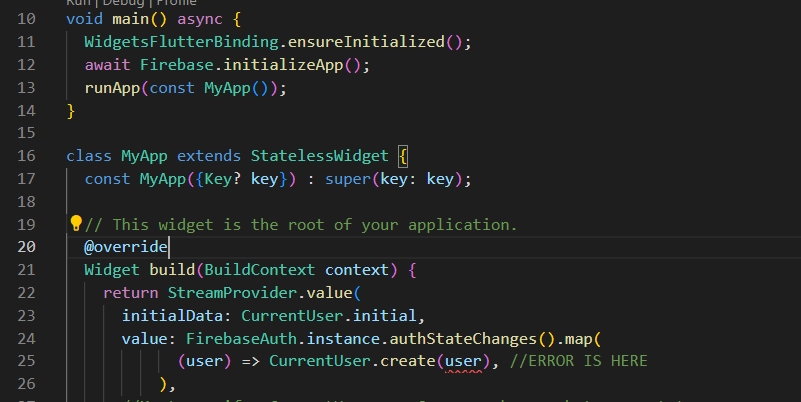This screenshot has height=402, width=801.
Task: Click 'StreamProvider' on line 22
Action: (x=232, y=293)
